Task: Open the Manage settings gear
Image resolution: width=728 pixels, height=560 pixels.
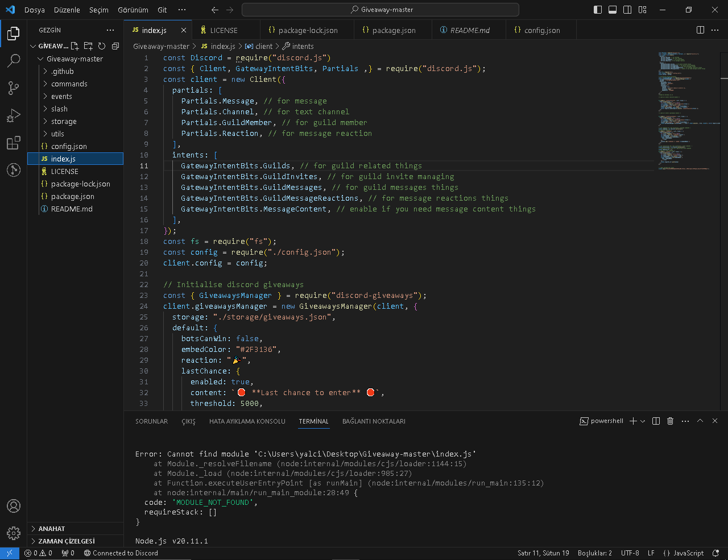Action: click(14, 533)
